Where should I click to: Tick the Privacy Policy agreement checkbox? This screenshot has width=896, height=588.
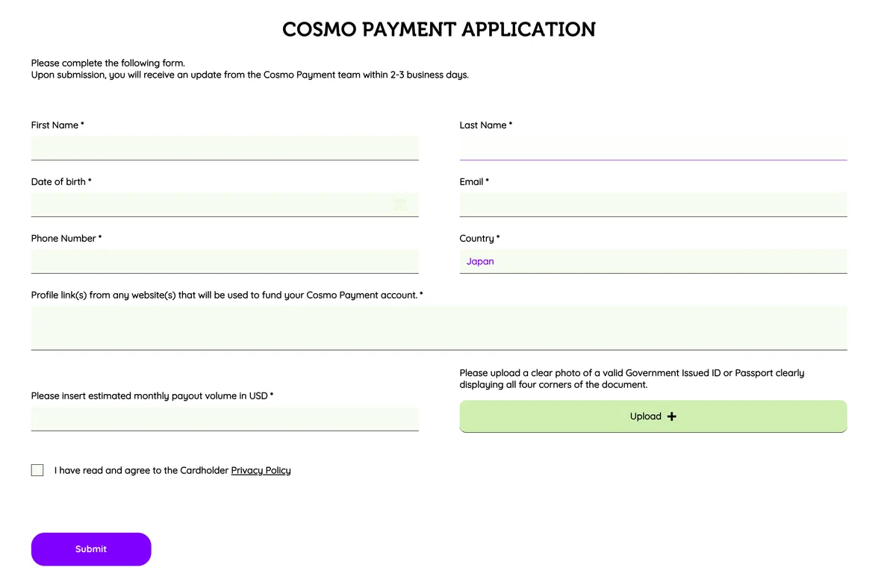pos(37,470)
